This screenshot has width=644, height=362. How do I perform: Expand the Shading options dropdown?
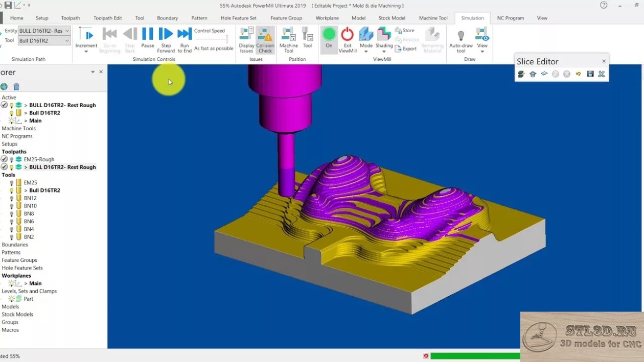coord(384,51)
